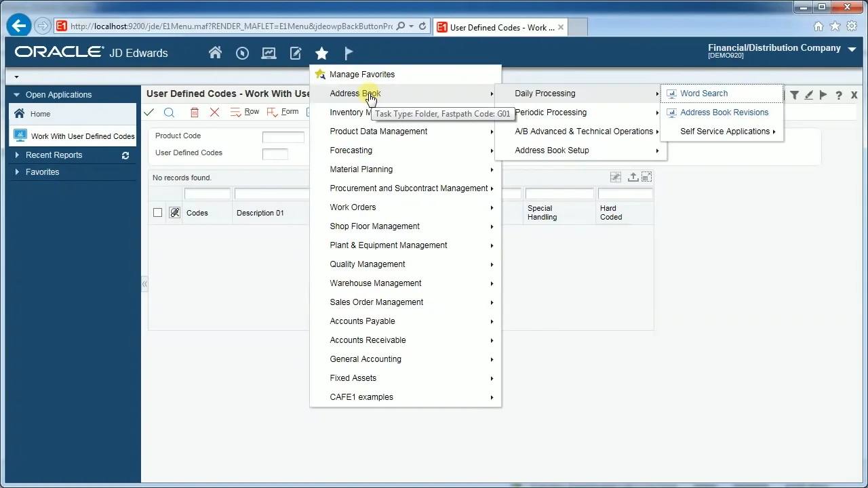This screenshot has width=868, height=488.
Task: Expand the Favorites section in sidebar
Action: point(18,172)
